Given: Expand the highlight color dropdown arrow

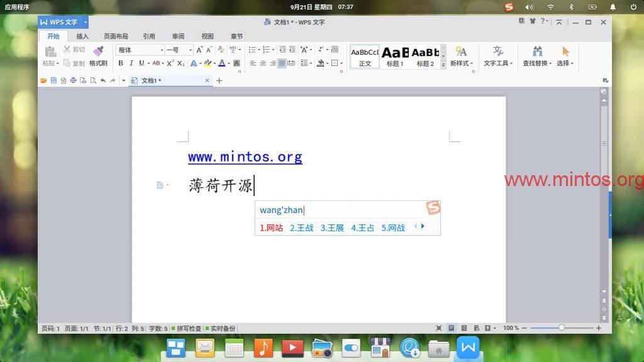Looking at the screenshot, I should 215,63.
